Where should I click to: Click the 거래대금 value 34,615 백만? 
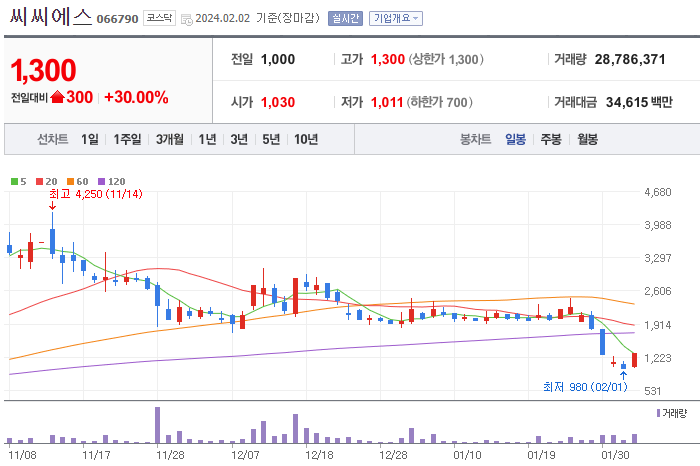tap(639, 102)
